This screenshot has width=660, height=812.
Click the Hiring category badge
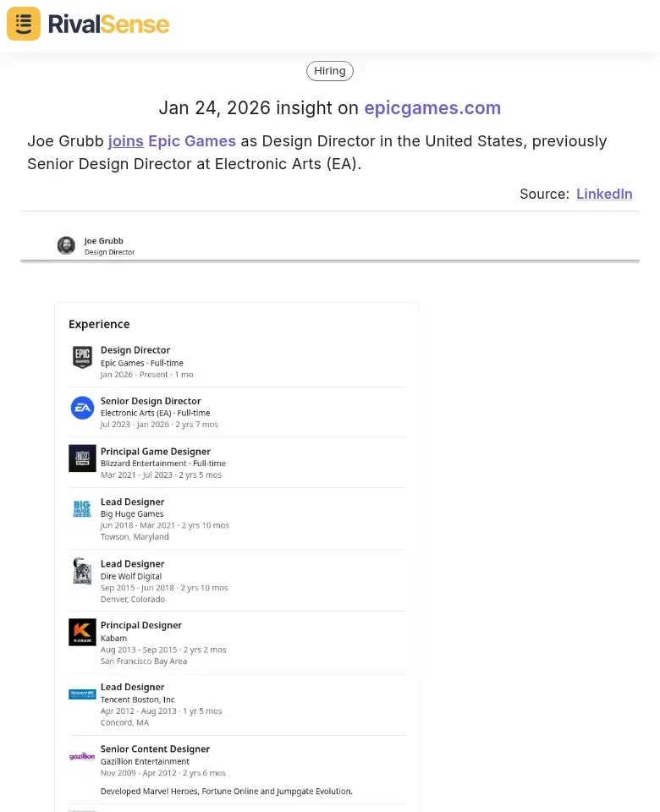point(329,70)
